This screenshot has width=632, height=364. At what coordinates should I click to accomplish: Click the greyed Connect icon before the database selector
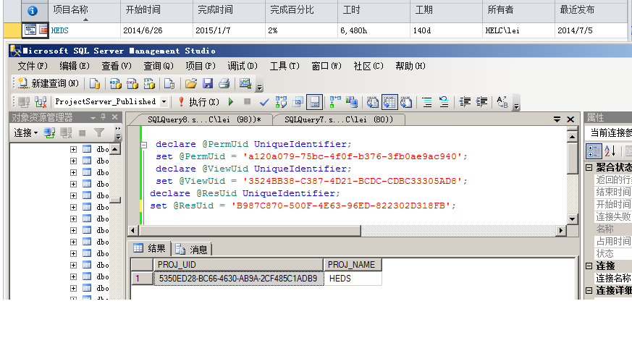pyautogui.click(x=24, y=102)
